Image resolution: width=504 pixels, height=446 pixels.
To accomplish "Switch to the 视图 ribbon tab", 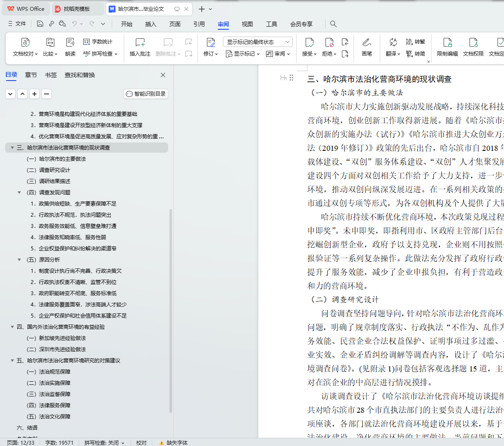I will [247, 24].
